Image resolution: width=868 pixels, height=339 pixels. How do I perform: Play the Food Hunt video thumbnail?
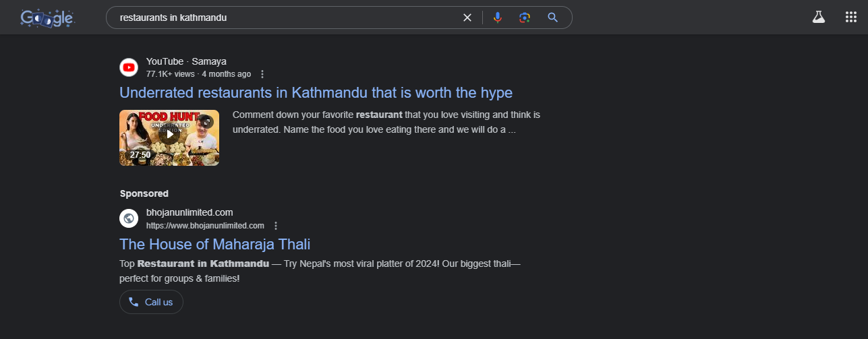click(169, 135)
